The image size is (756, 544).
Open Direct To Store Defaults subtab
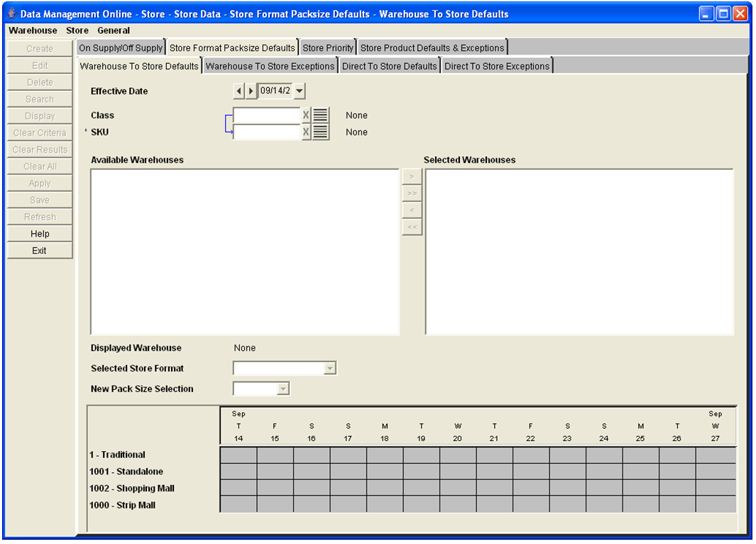click(x=389, y=66)
